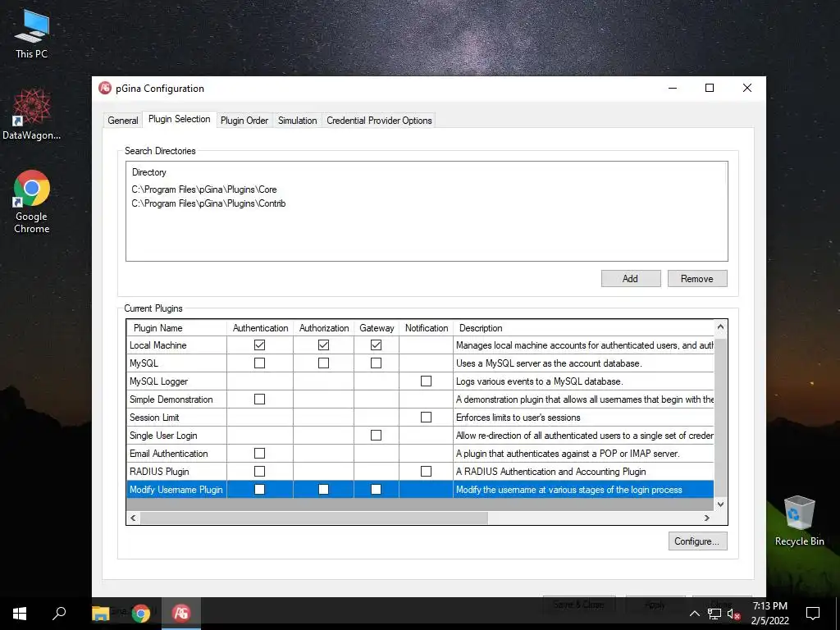The width and height of the screenshot is (840, 630).
Task: Launch Google Chrome from the desktop
Action: click(32, 202)
